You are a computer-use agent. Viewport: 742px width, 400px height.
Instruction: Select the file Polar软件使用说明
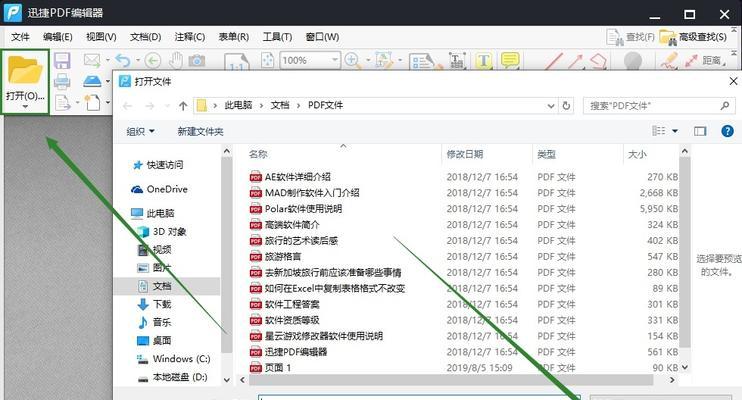click(x=303, y=208)
